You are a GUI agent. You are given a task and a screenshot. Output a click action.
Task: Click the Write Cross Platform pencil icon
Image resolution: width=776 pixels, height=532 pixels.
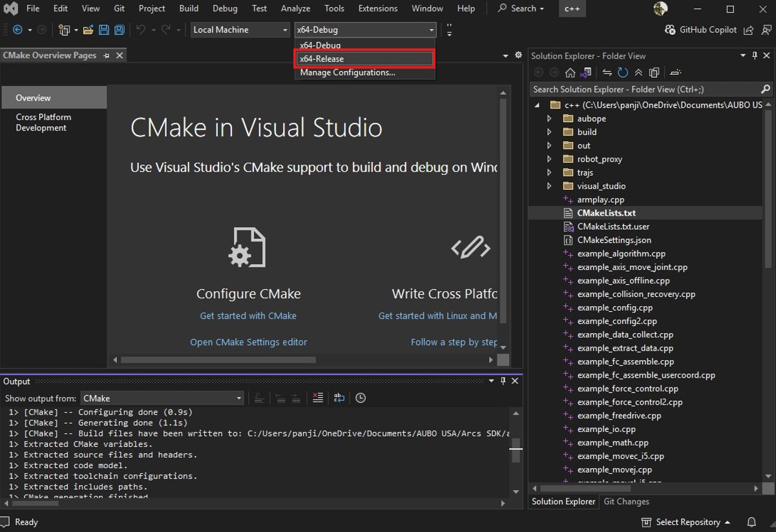(470, 247)
